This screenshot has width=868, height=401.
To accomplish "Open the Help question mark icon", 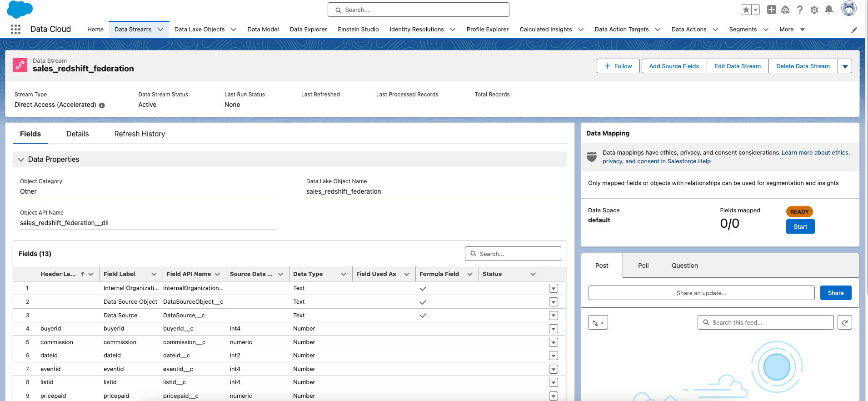I will 800,10.
